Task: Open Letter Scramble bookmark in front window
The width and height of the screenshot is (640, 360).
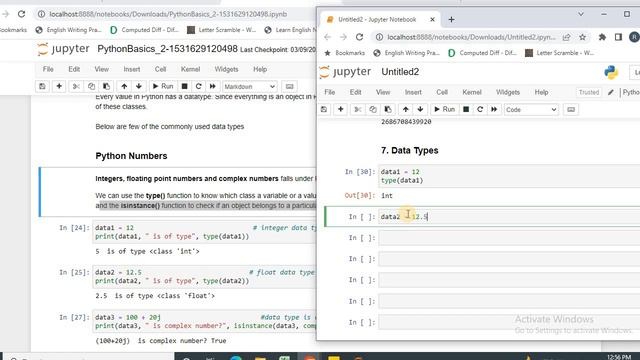Action: pyautogui.click(x=560, y=53)
